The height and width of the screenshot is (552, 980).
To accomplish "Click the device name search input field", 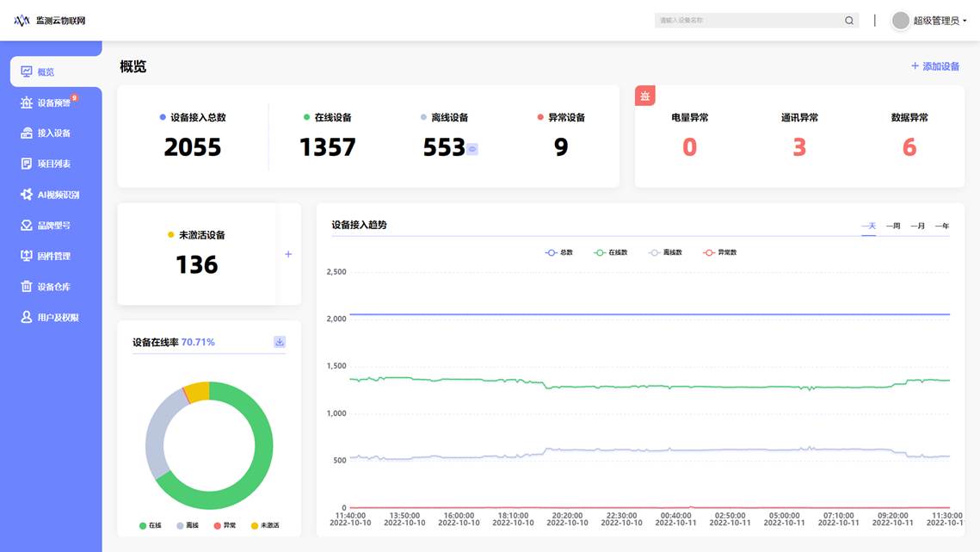I will point(747,21).
